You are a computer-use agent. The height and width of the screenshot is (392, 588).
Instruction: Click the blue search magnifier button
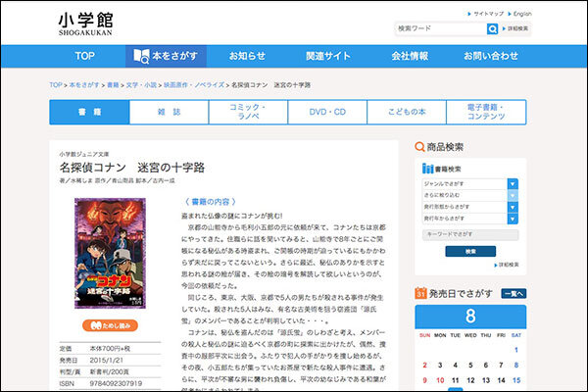492,28
